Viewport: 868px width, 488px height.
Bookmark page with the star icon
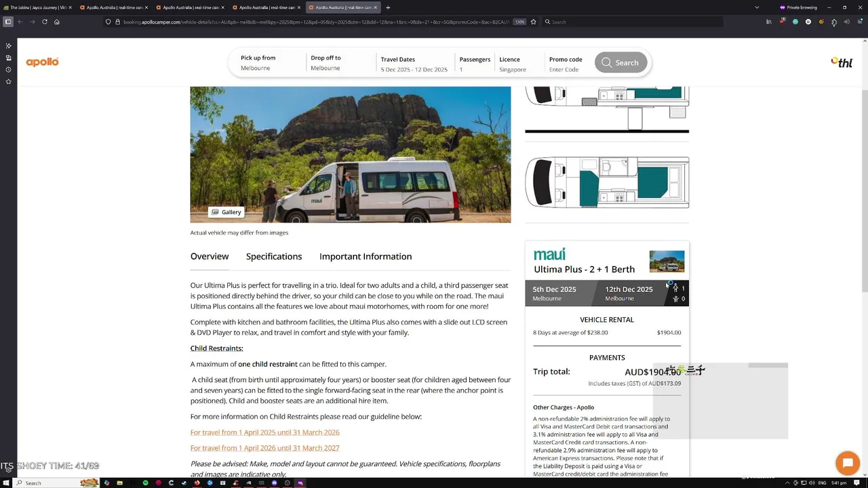pos(534,22)
